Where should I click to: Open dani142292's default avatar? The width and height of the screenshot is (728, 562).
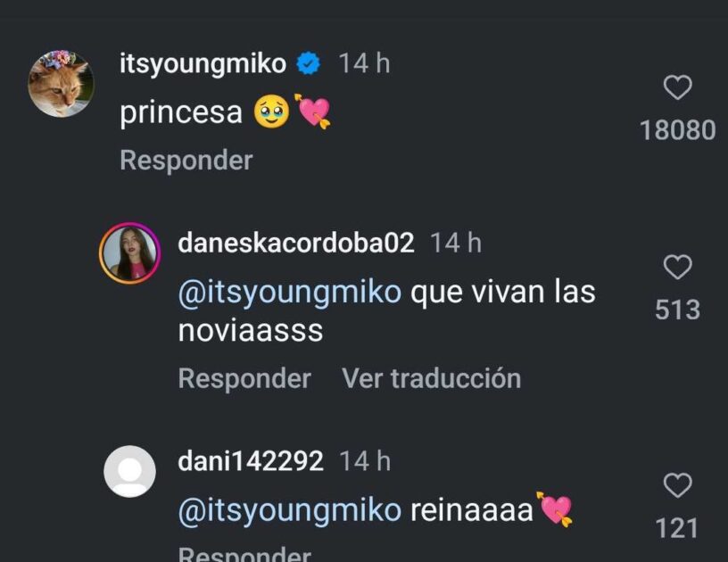(x=130, y=471)
